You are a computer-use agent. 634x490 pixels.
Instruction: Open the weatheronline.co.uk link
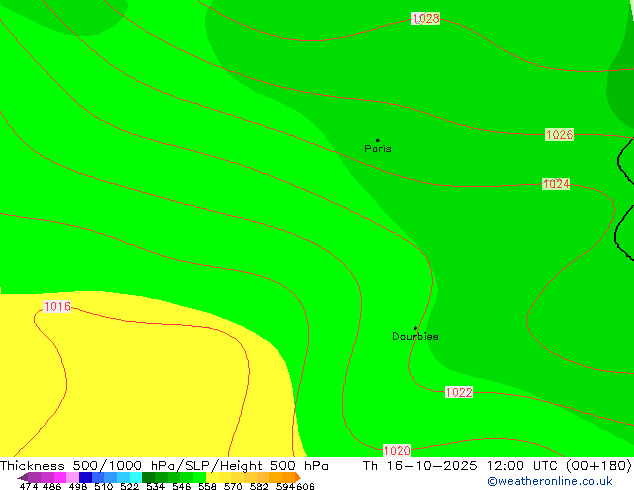(550, 481)
